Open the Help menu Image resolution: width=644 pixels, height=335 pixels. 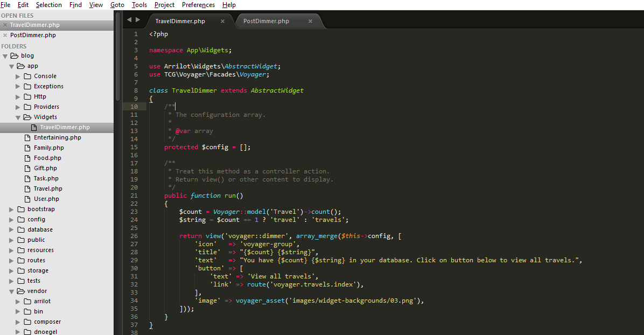(229, 5)
